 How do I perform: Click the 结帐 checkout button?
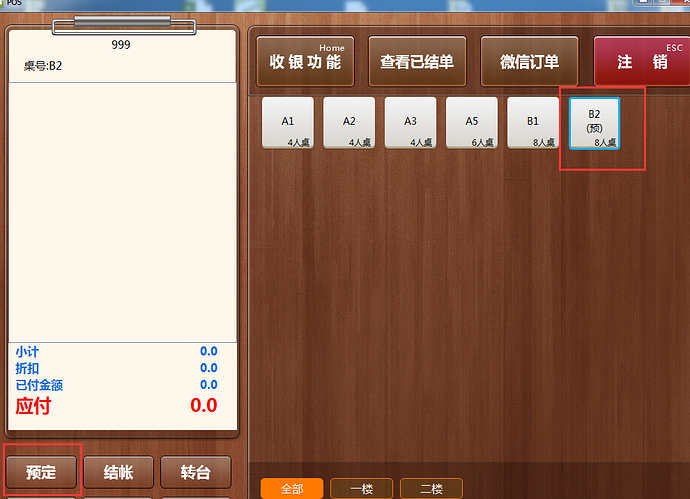pyautogui.click(x=118, y=472)
